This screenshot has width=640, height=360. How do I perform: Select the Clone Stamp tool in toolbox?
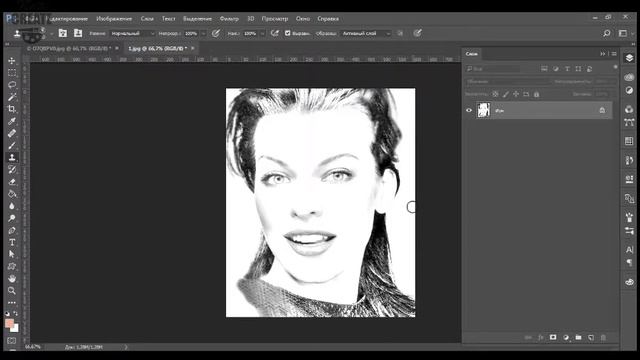click(x=12, y=157)
